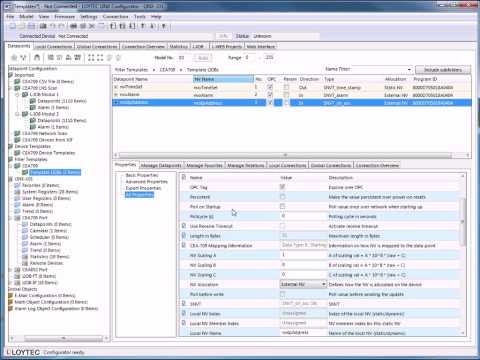Click the move up arrow toolbar icon
Image resolution: width=480 pixels, height=360 pixels.
pos(143,26)
